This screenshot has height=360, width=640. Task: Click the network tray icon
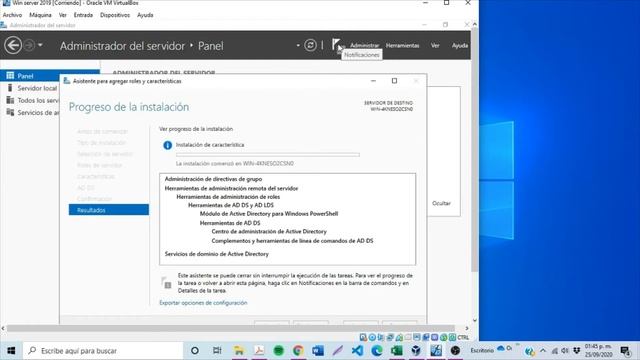click(x=554, y=351)
